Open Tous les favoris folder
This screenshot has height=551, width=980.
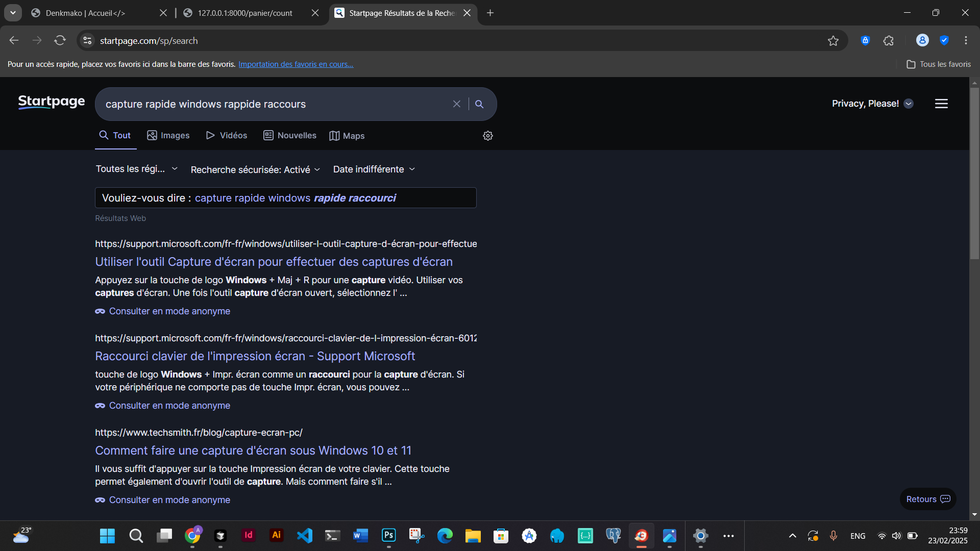click(939, 64)
